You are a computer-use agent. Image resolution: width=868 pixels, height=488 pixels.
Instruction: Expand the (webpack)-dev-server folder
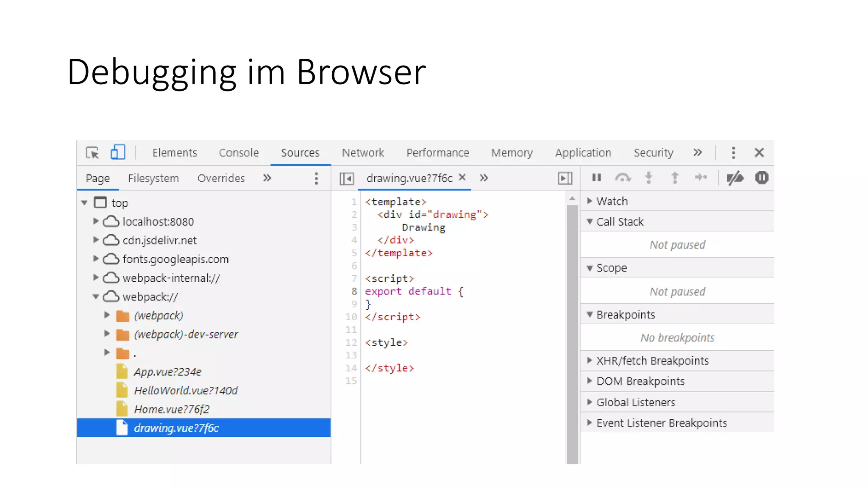107,334
